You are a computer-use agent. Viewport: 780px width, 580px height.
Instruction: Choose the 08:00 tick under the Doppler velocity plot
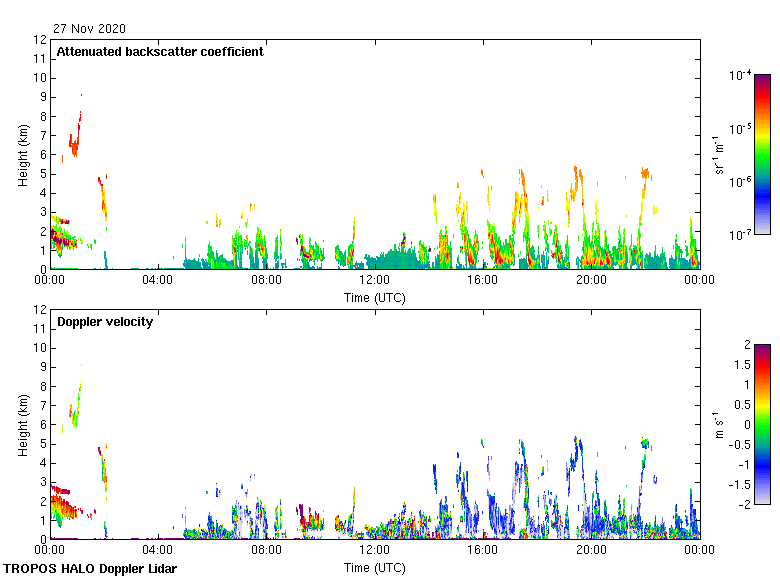[266, 551]
